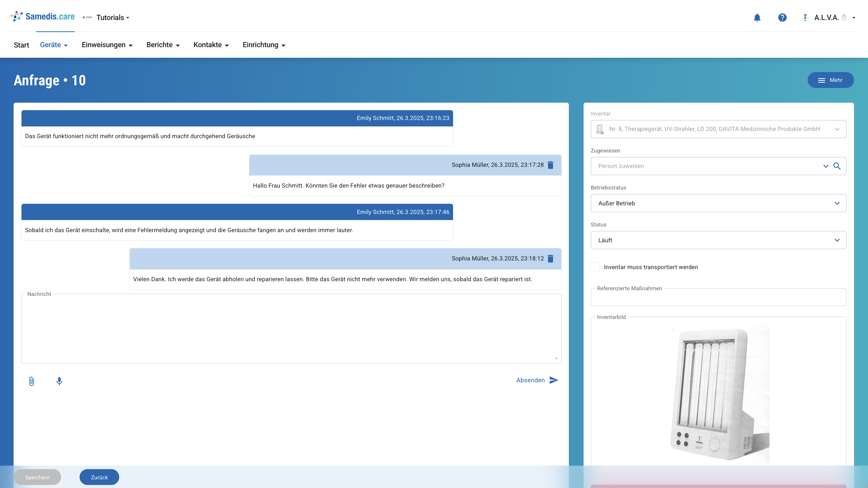Search for a person with magnifier icon
868x488 pixels.
837,166
